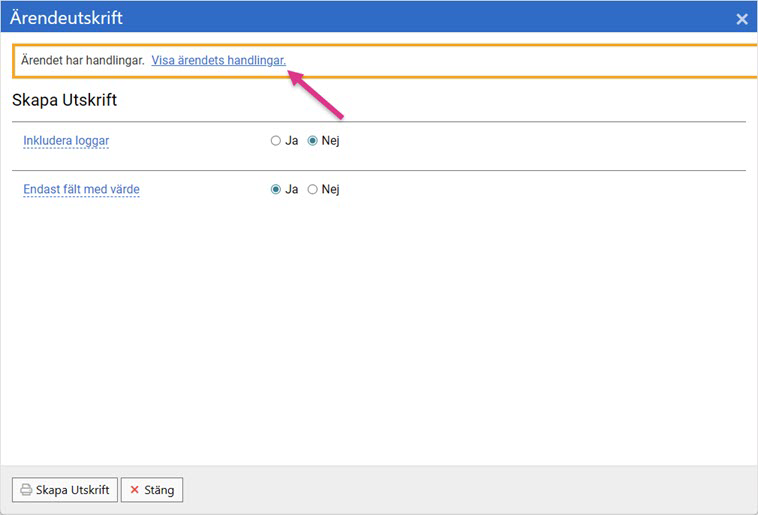The image size is (758, 515).
Task: Click the Skapa Utskrift section heading
Action: coord(65,101)
